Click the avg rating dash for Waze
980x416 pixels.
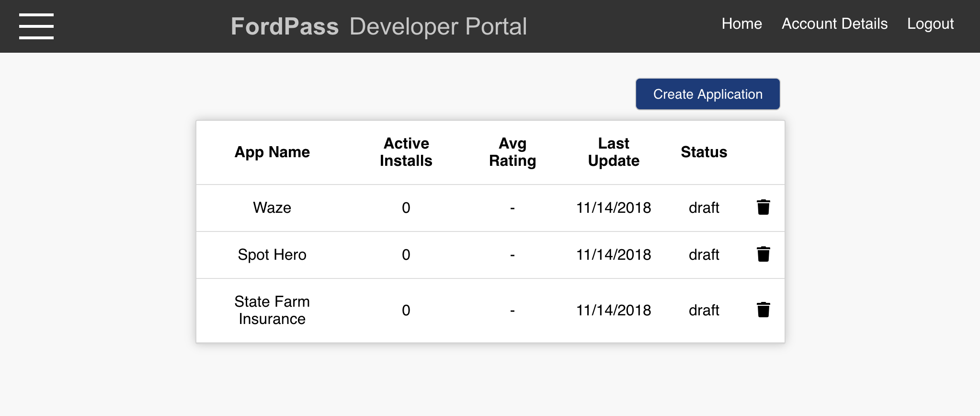[513, 208]
